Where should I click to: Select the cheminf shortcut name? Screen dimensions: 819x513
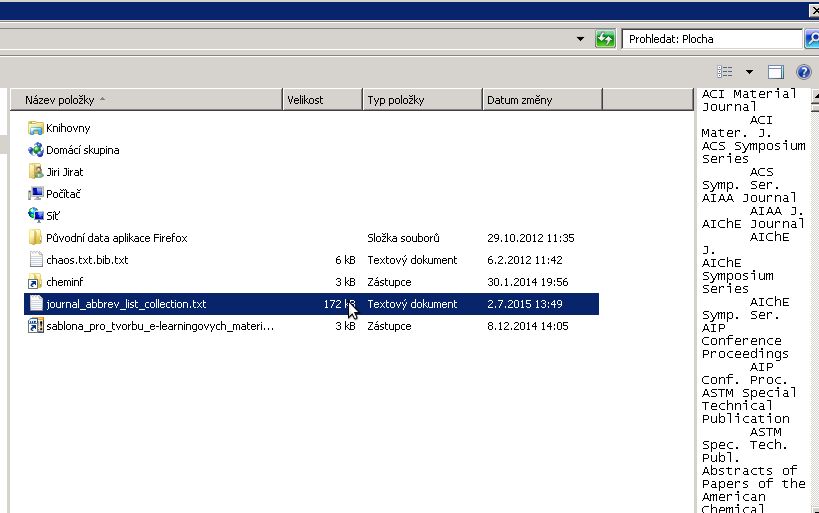coord(64,282)
